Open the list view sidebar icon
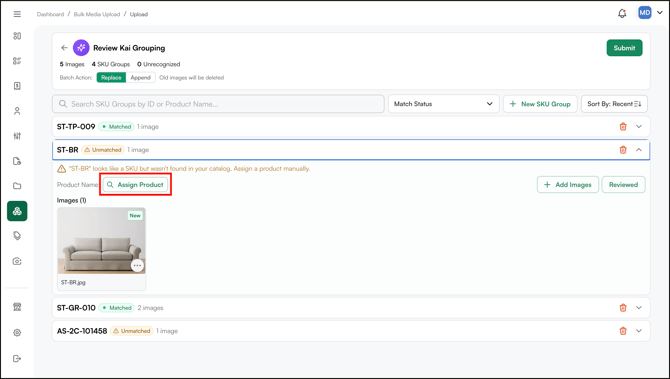670x379 pixels. [x=17, y=61]
